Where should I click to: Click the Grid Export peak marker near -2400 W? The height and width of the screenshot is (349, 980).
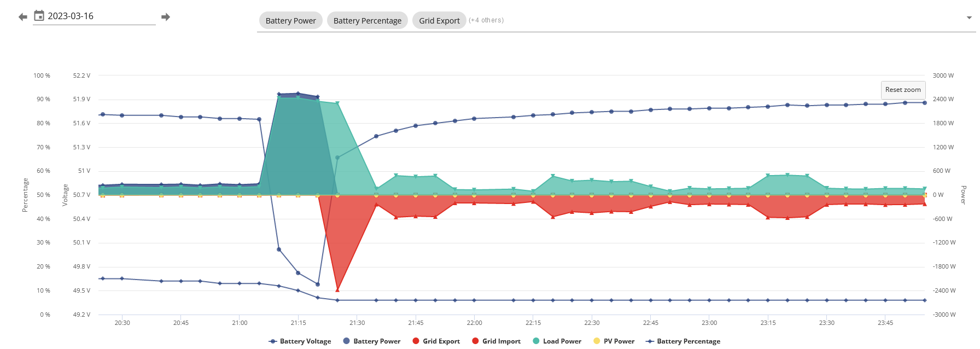(x=337, y=289)
